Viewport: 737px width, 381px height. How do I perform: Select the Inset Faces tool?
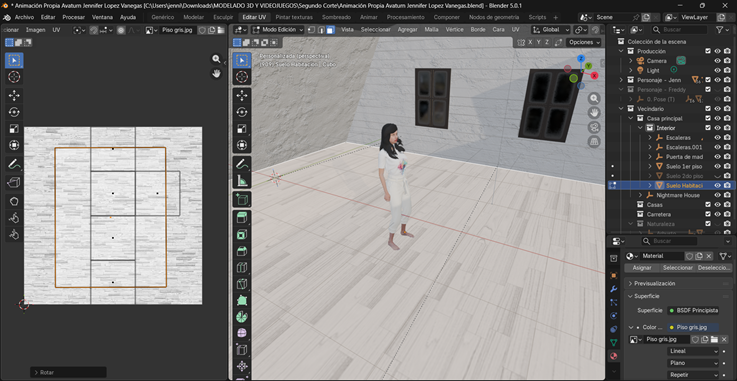tap(242, 234)
